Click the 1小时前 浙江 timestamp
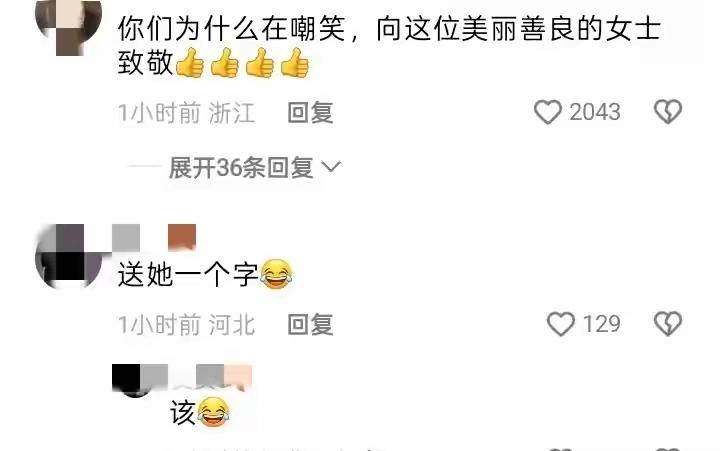The image size is (720, 451). coord(186,113)
